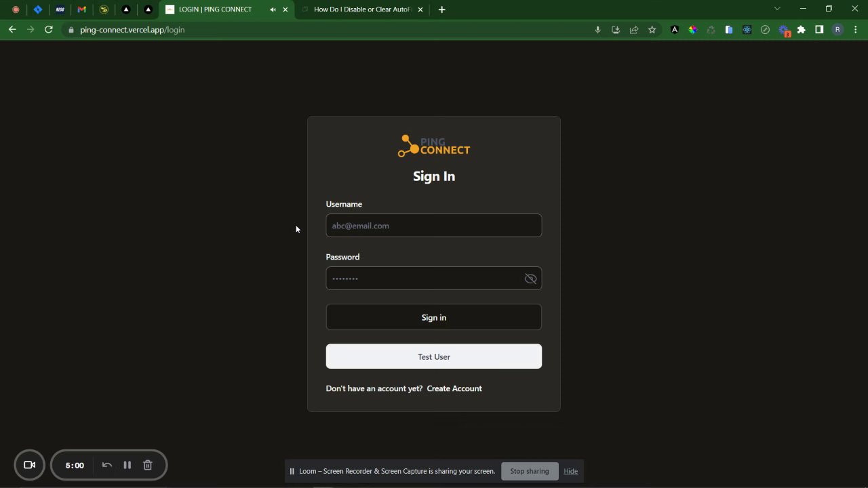Log in with the Test User button
868x488 pixels.
(x=433, y=357)
